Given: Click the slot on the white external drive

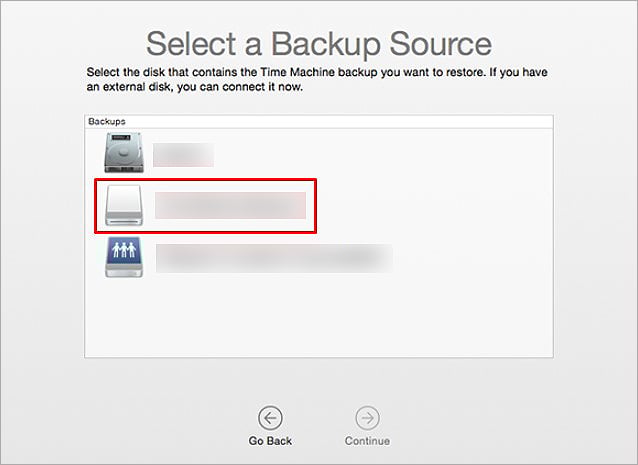Looking at the screenshot, I should click(124, 222).
